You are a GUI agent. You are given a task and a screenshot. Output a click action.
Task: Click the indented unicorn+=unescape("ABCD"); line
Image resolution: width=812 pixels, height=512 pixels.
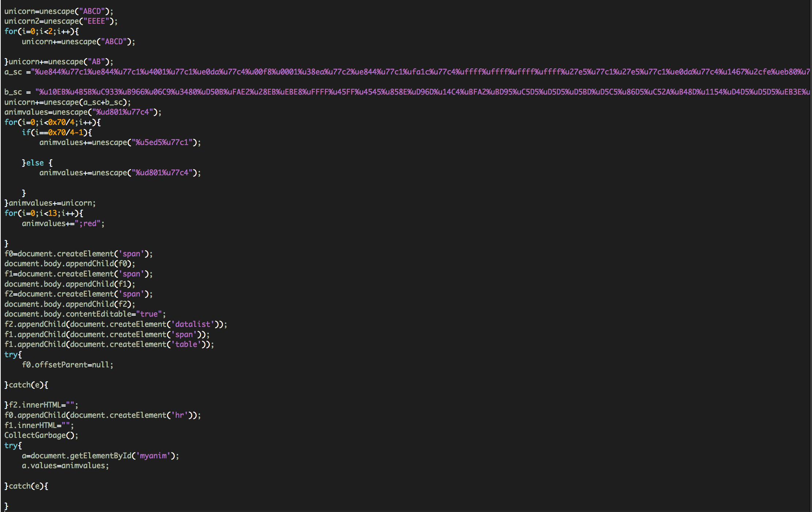point(78,42)
